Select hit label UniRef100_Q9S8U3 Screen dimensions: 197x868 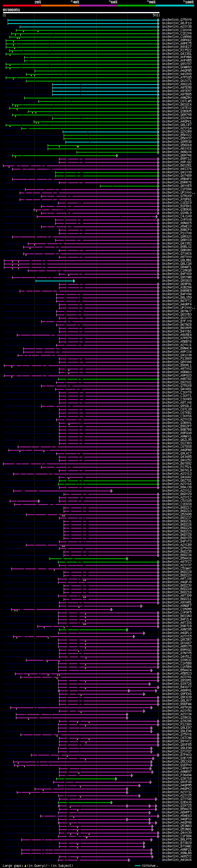[177, 281]
